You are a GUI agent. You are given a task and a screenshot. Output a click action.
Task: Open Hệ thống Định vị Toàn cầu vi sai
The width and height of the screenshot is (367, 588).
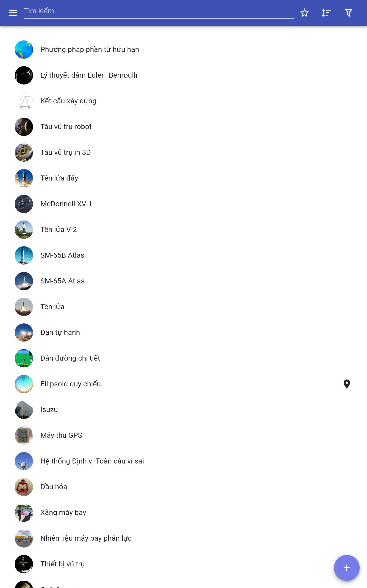(x=183, y=461)
